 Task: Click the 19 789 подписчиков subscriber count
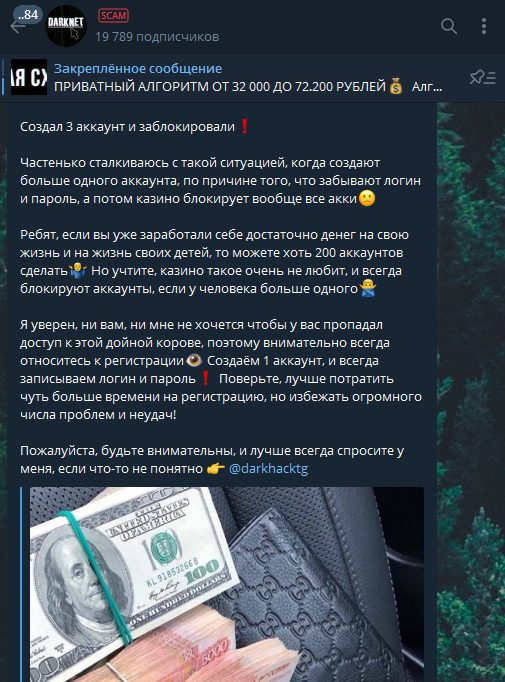157,37
